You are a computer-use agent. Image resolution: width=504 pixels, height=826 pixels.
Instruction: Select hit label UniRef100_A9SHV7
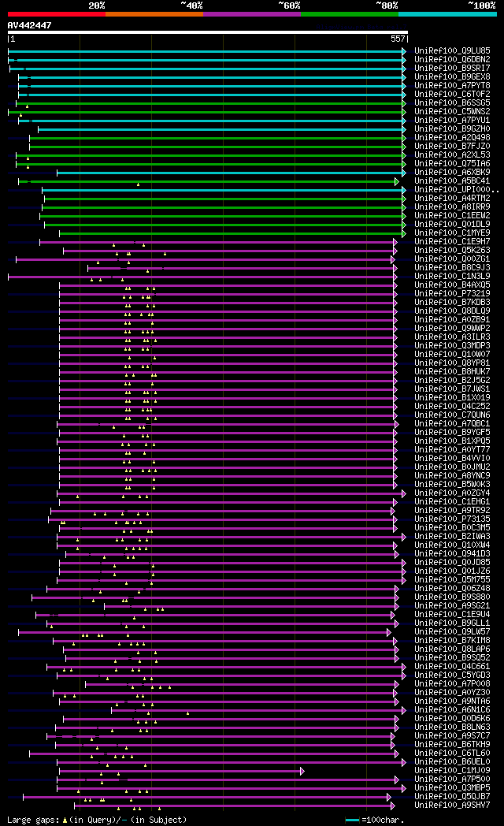point(452,805)
